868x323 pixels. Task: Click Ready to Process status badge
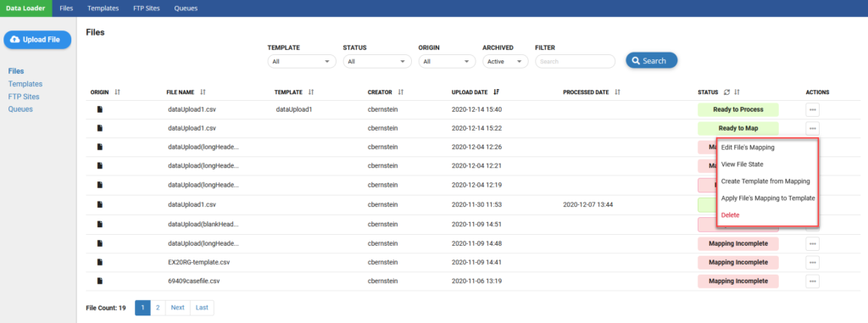(738, 109)
